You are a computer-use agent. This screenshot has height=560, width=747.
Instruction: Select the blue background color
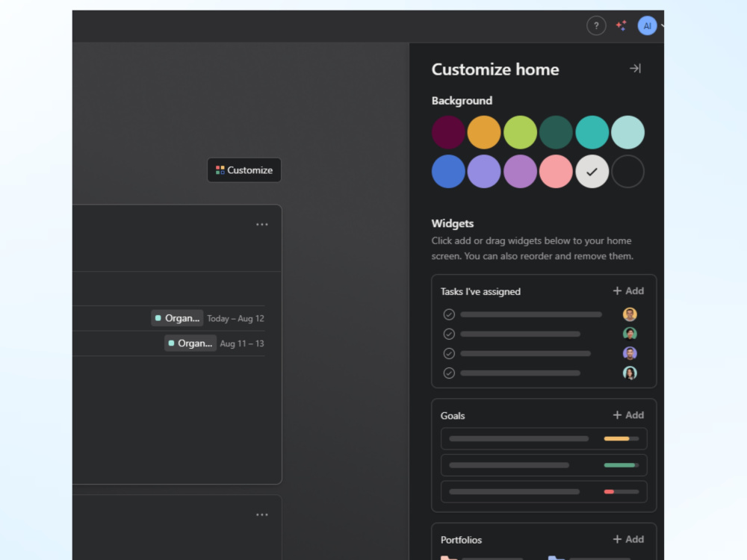448,172
